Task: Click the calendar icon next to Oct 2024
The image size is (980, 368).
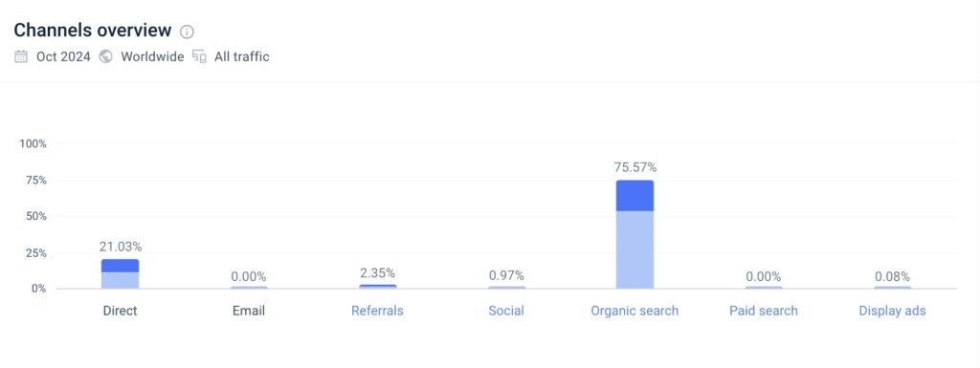Action: (21, 56)
